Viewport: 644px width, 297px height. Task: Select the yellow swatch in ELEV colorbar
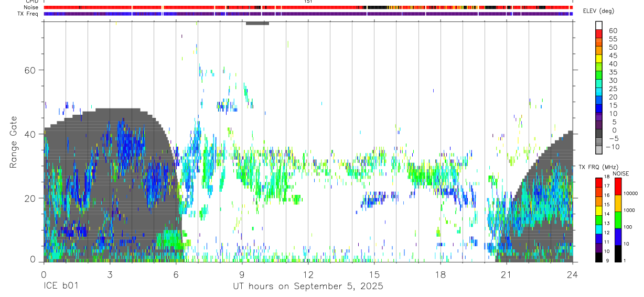tap(599, 59)
